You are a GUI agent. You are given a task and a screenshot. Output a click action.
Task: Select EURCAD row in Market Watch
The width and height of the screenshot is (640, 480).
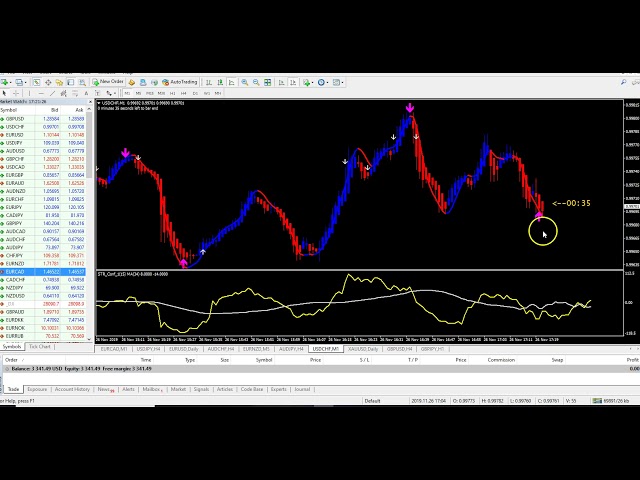[16, 271]
